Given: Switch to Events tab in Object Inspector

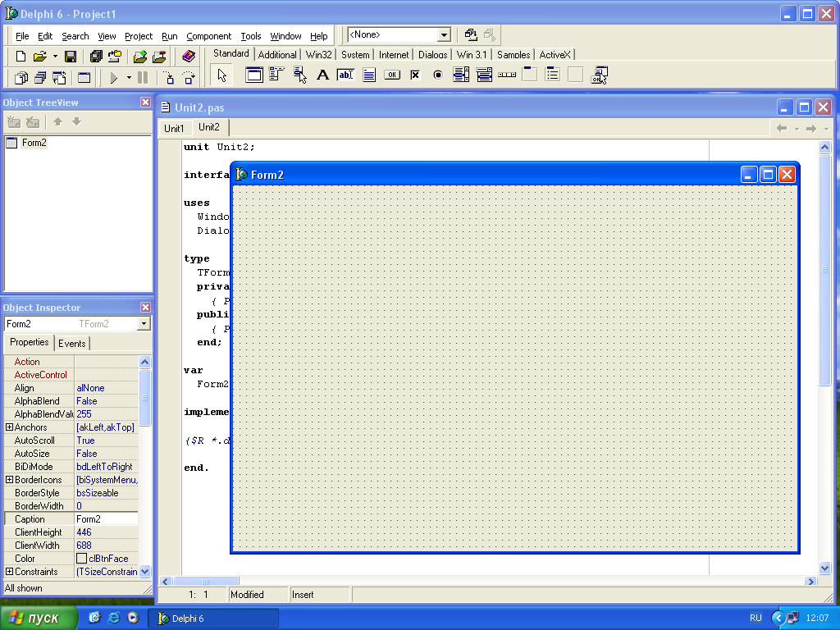Looking at the screenshot, I should pos(72,344).
